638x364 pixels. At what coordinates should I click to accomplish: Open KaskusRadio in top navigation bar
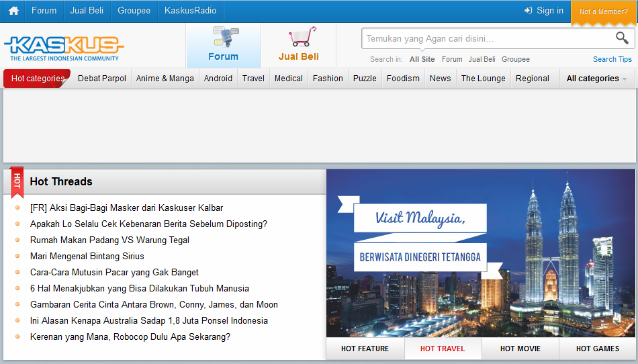pos(191,11)
